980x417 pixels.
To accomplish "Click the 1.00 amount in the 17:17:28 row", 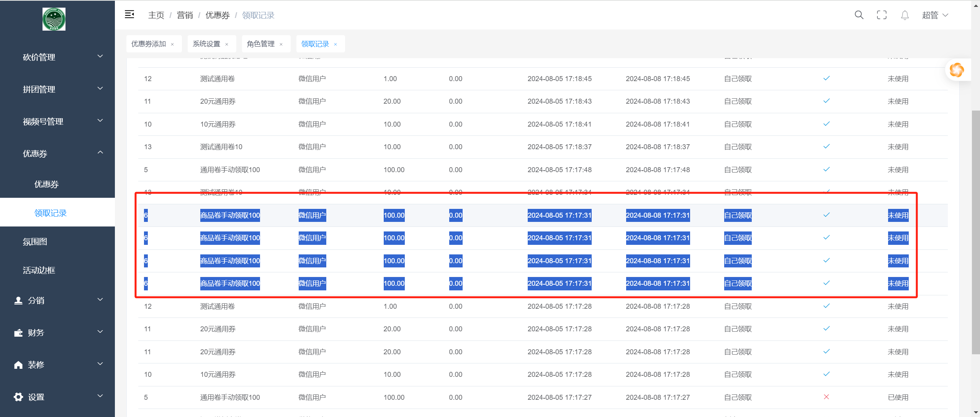I will point(390,306).
